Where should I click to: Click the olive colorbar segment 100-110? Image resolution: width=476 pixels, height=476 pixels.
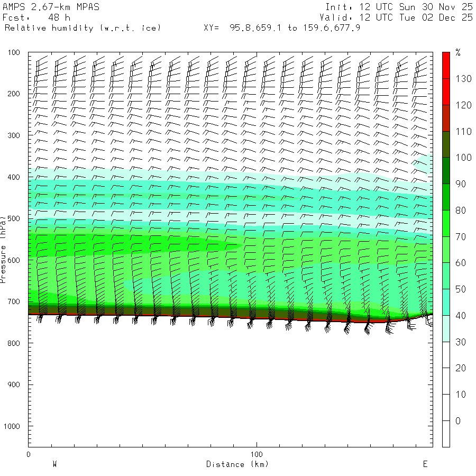[446, 144]
